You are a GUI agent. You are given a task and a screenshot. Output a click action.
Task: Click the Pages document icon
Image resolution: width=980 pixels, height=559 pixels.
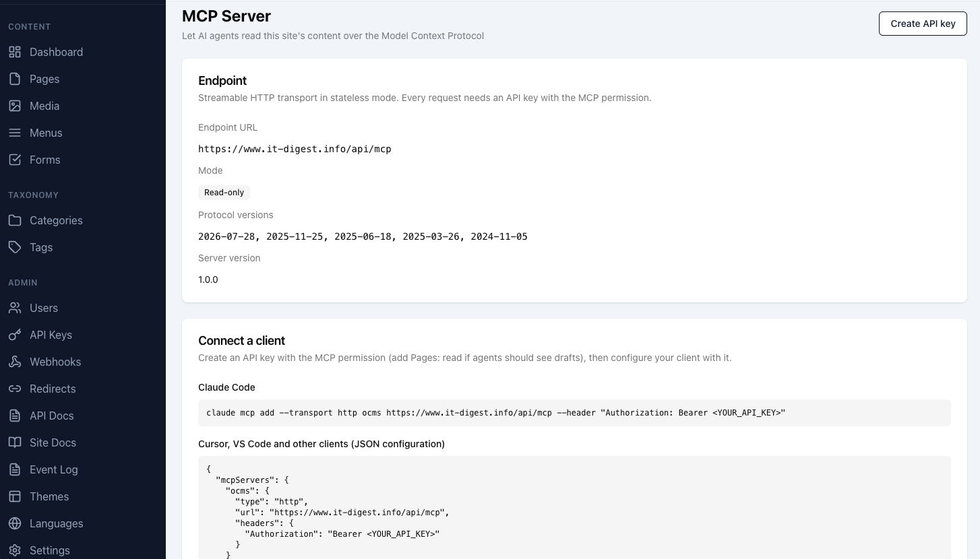15,79
